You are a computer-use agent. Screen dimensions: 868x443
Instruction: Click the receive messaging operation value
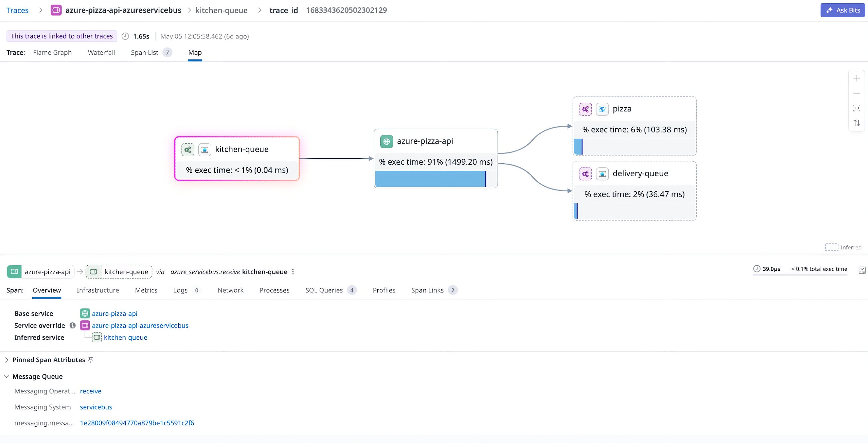click(x=91, y=391)
